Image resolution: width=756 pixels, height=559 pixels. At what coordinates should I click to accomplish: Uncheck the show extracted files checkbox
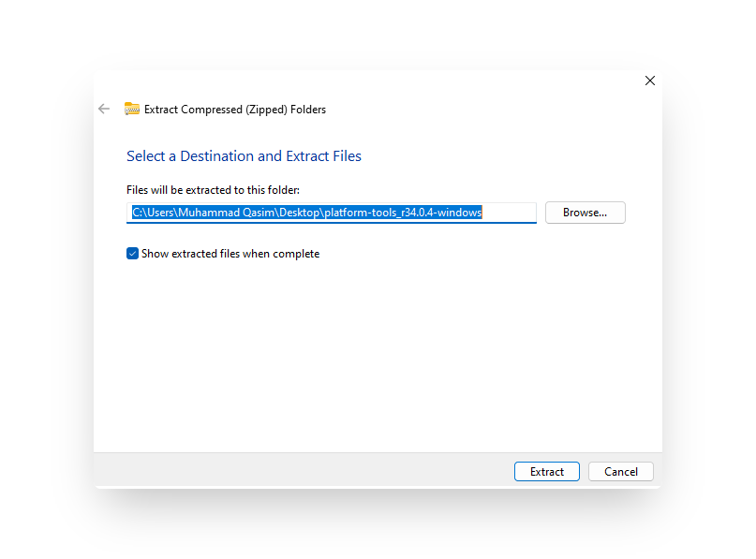[x=133, y=254]
